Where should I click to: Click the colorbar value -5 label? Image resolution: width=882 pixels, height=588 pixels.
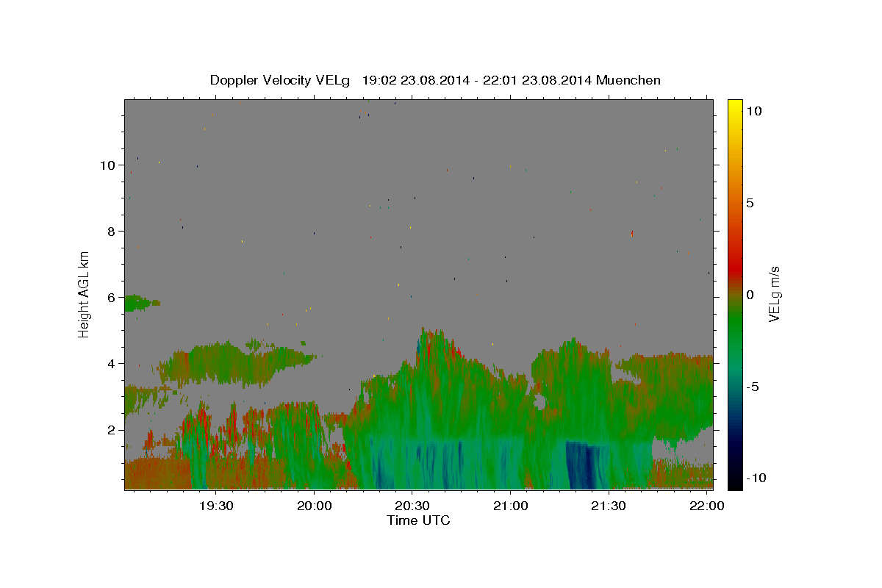click(x=753, y=387)
